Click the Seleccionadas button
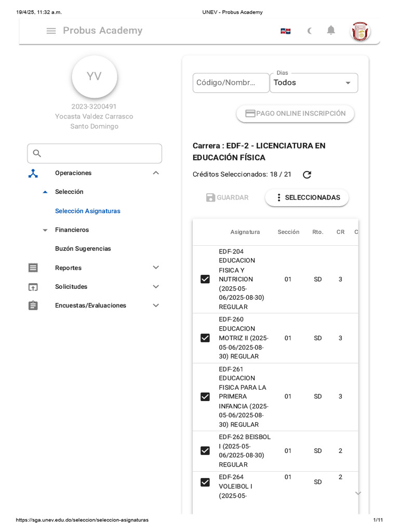 coord(307,197)
